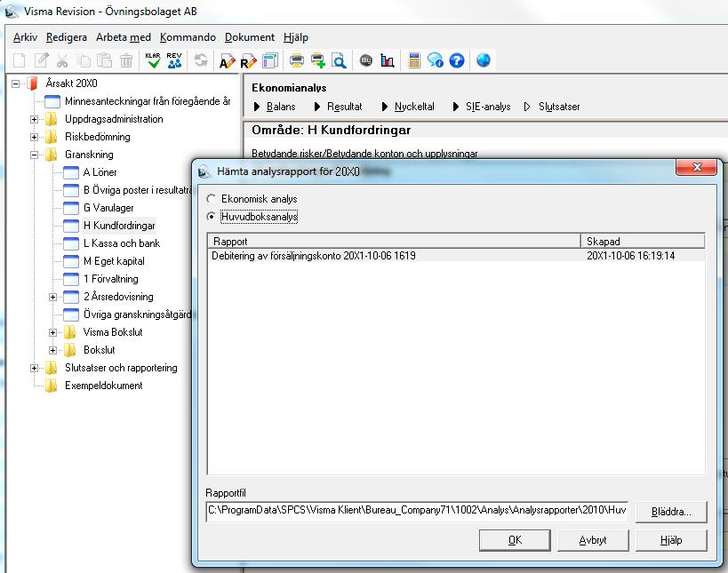Open the Arbeta med menu

pyautogui.click(x=124, y=37)
